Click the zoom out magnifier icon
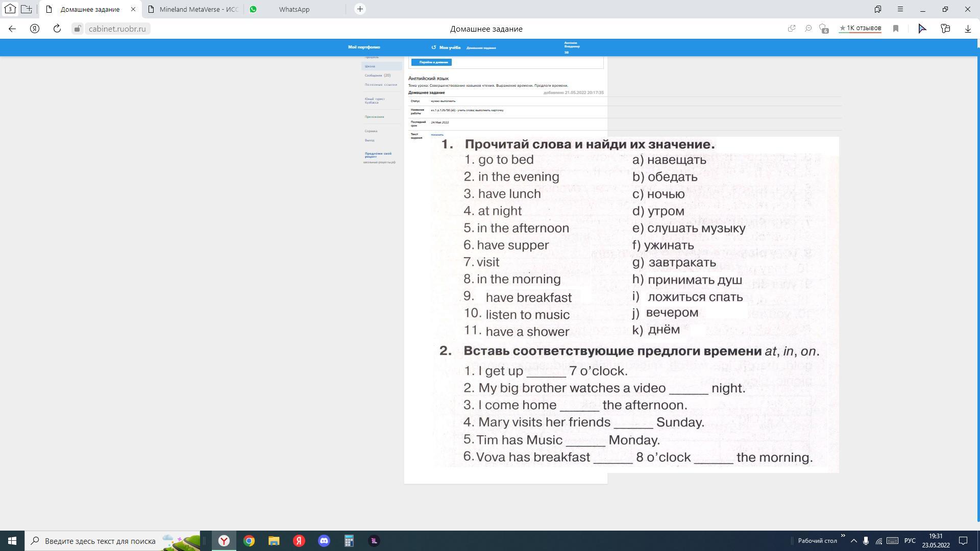 tap(808, 29)
